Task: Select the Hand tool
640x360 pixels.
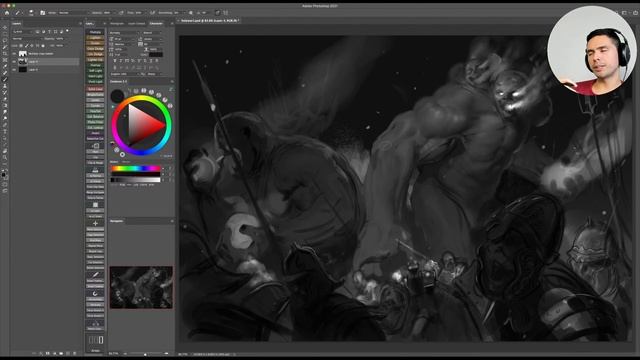Action: (5, 151)
